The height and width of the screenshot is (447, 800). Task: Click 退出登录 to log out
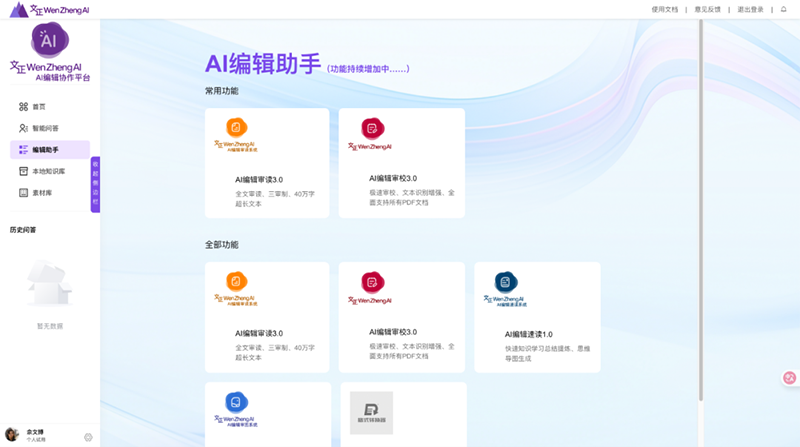coord(751,9)
